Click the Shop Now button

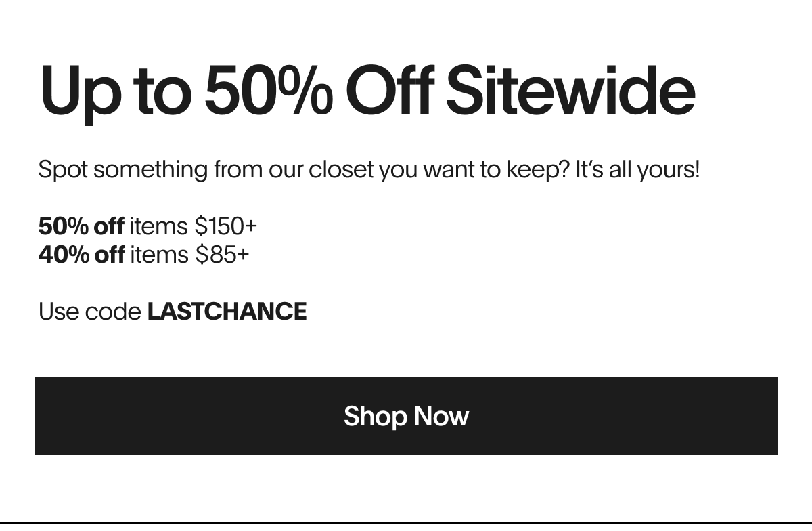pyautogui.click(x=406, y=416)
